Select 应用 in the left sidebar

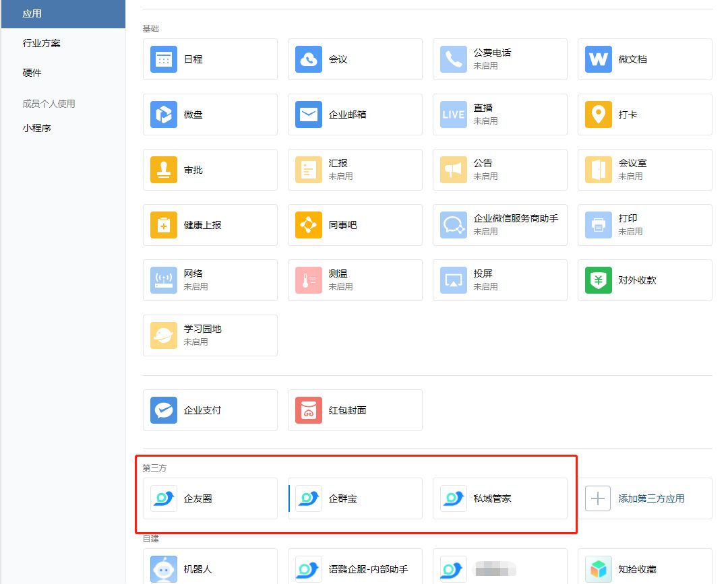pyautogui.click(x=32, y=13)
